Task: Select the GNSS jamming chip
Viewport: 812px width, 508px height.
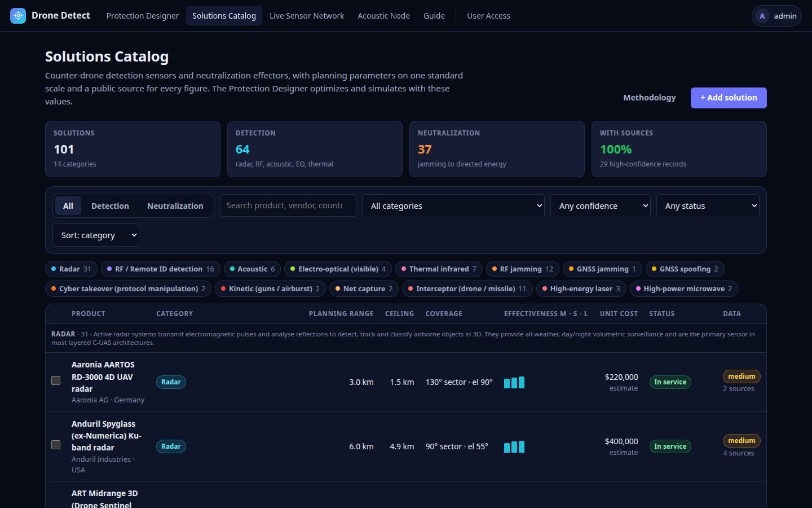Action: 602,269
